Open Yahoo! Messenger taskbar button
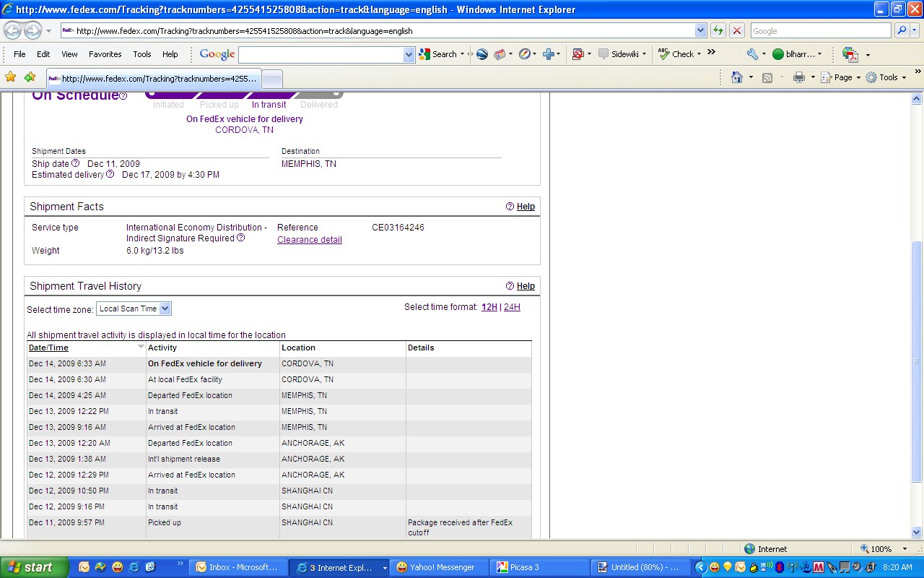The image size is (924, 578). click(438, 567)
